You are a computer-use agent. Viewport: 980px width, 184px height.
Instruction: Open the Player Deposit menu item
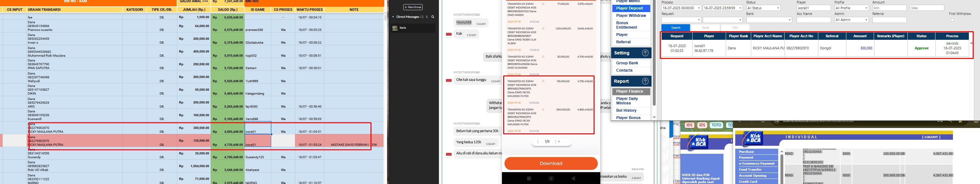(631, 8)
